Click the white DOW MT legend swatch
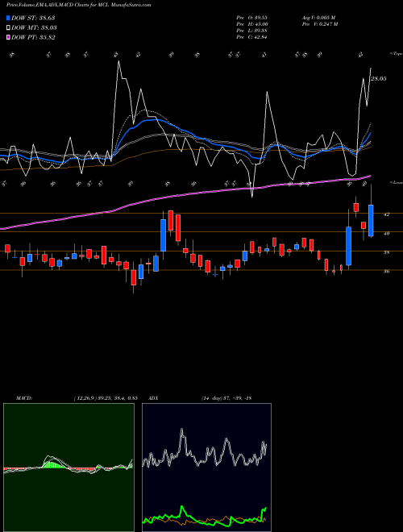This screenshot has width=403, height=532. (x=8, y=28)
